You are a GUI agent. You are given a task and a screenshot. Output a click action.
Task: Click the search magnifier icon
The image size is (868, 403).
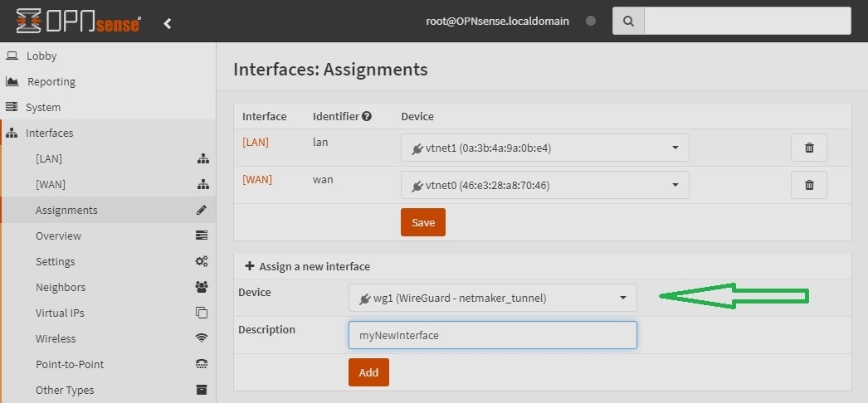click(x=628, y=22)
